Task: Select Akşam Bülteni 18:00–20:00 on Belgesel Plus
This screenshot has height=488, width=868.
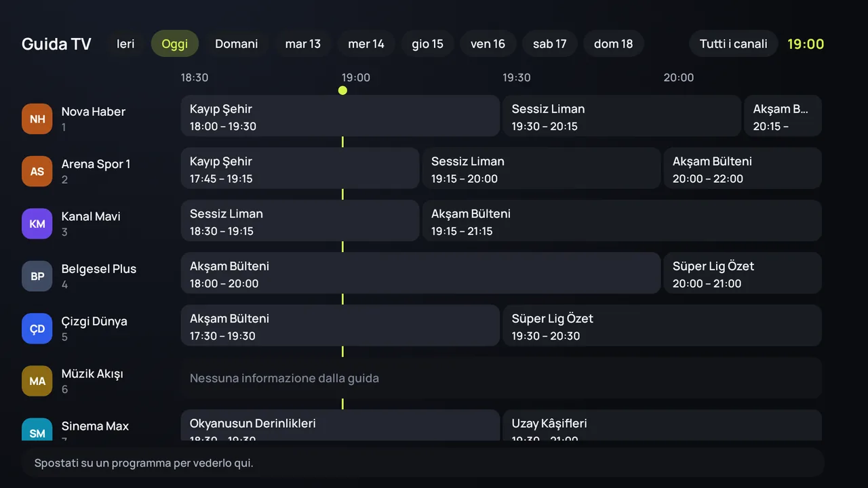Action: pyautogui.click(x=420, y=273)
